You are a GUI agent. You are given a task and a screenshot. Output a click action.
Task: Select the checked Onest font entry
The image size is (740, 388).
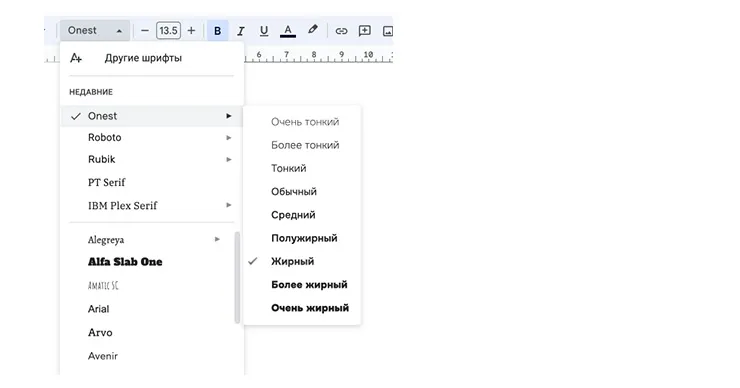152,116
